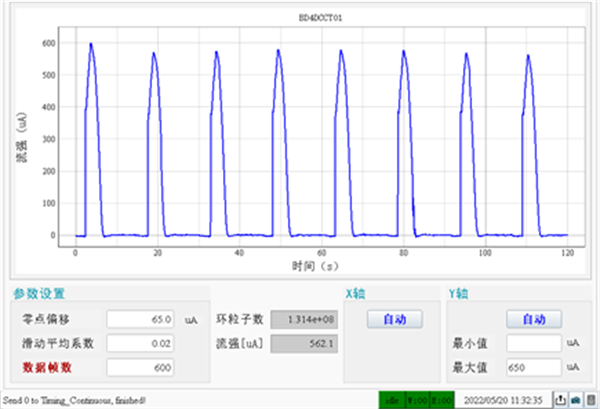The width and height of the screenshot is (600, 409).
Task: Click the first peak of the blue curve
Action: pos(91,44)
